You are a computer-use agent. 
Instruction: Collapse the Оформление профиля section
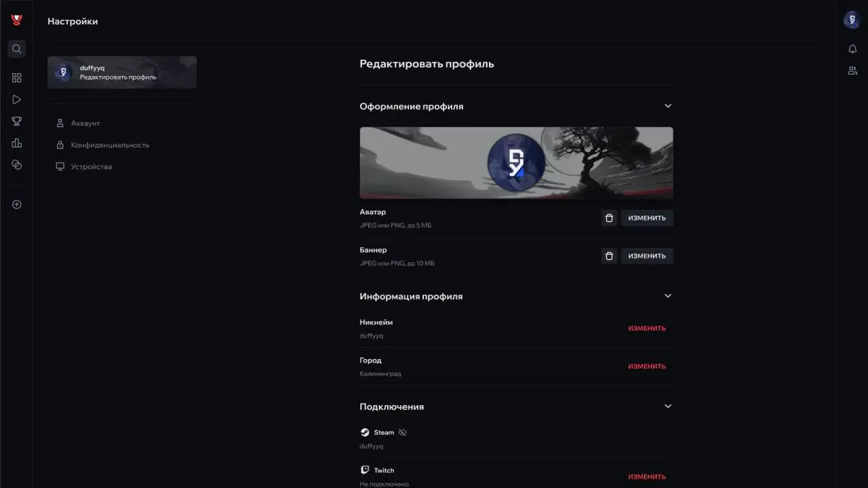tap(668, 106)
